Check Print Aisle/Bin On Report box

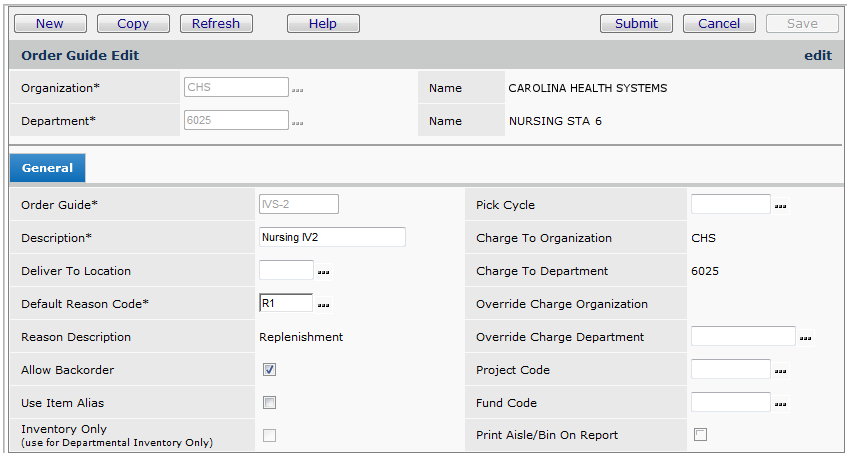[x=700, y=435]
